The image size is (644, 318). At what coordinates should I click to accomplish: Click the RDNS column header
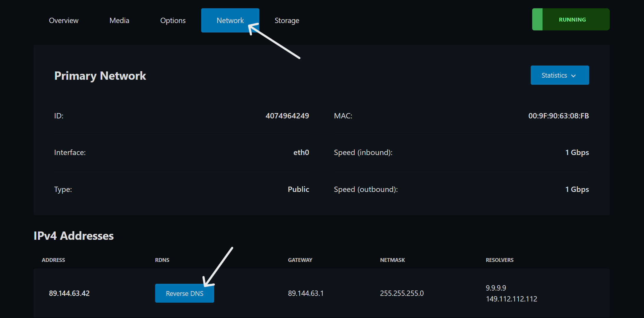point(162,260)
